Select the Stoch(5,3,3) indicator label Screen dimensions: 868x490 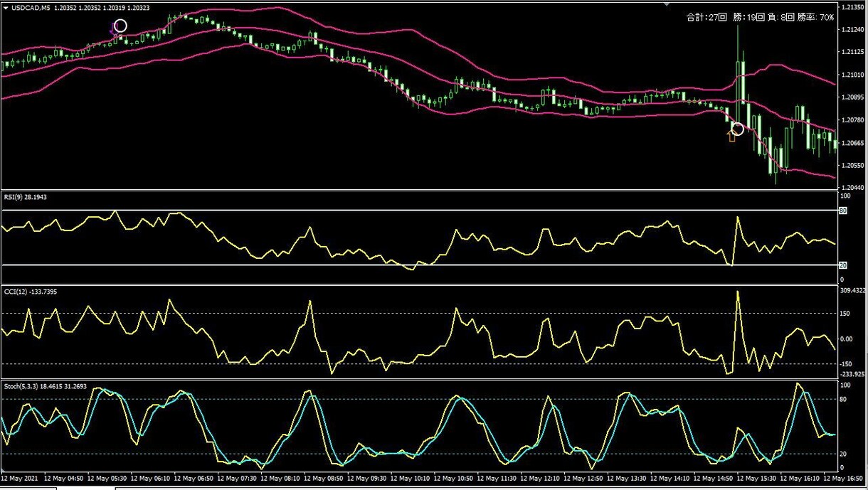(x=45, y=386)
